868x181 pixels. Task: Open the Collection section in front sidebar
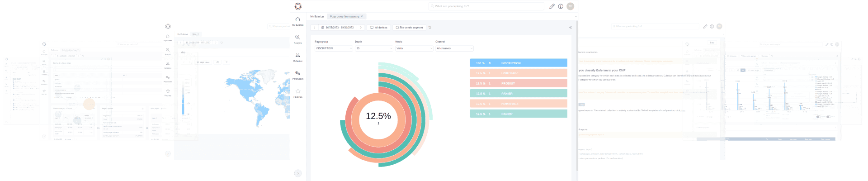(x=298, y=57)
